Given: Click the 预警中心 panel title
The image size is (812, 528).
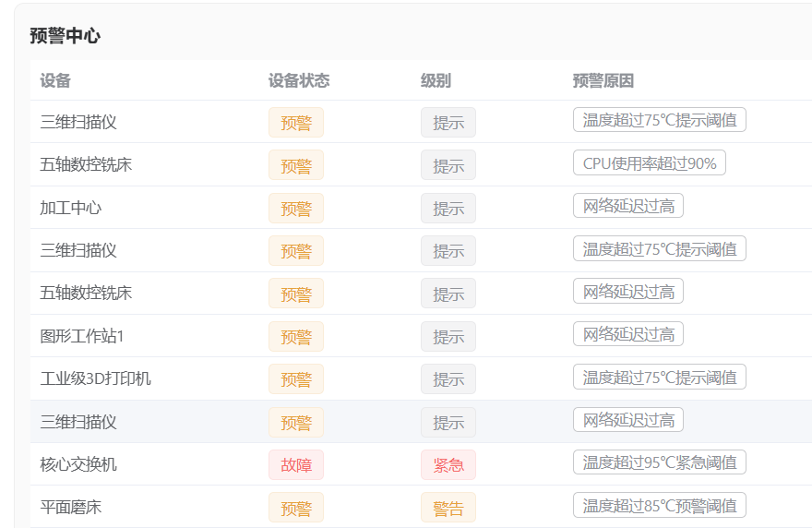Looking at the screenshot, I should point(65,36).
